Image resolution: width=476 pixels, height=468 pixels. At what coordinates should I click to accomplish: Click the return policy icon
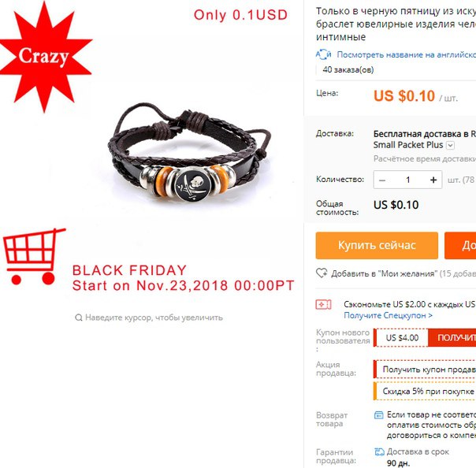pos(378,415)
